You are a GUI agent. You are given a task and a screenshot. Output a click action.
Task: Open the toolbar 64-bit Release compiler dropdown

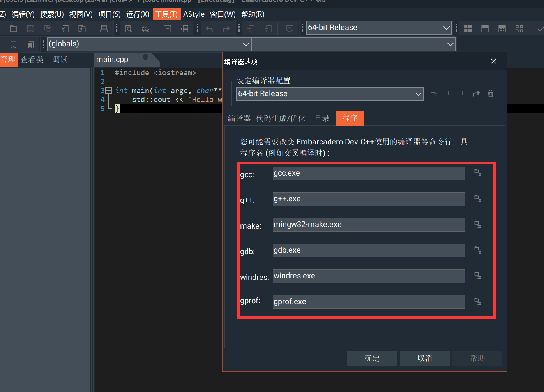(x=379, y=28)
